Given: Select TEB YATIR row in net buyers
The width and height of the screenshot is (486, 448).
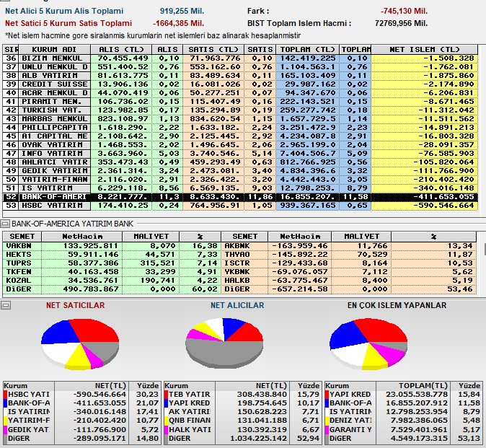Looking at the screenshot, I should coord(243,395).
